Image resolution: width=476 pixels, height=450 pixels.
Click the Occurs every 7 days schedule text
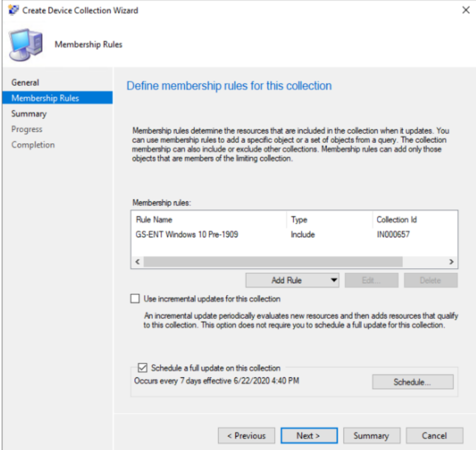click(x=217, y=381)
